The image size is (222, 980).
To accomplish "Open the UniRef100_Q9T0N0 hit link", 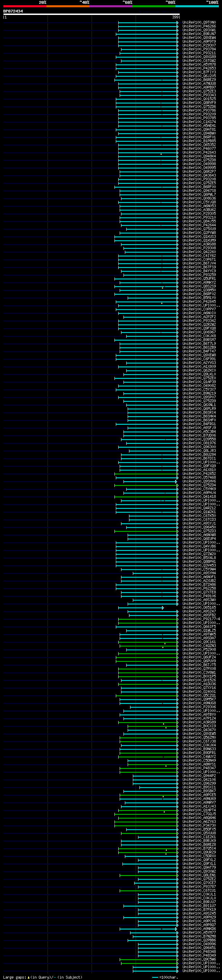I will point(199,23).
